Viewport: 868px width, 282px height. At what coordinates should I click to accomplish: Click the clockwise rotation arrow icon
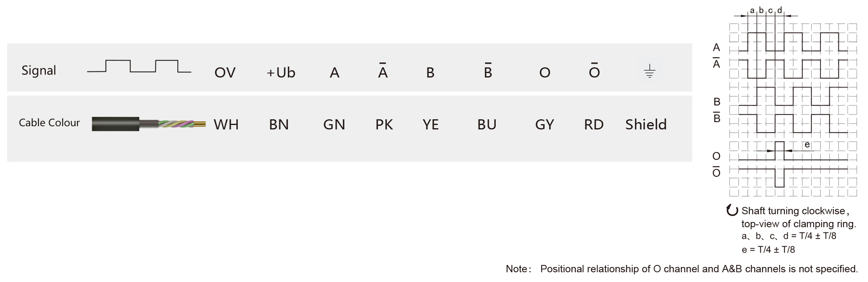click(732, 210)
